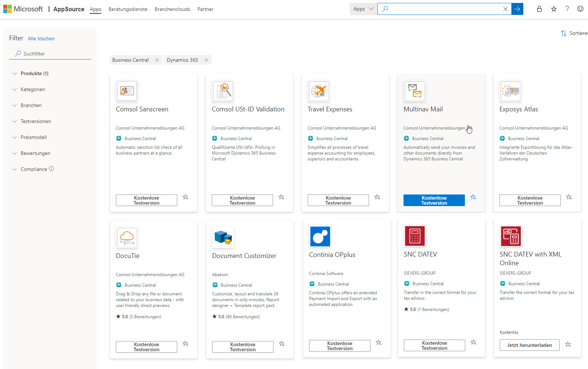This screenshot has height=369, width=588.
Task: Click the AppSource home link
Action: [69, 9]
